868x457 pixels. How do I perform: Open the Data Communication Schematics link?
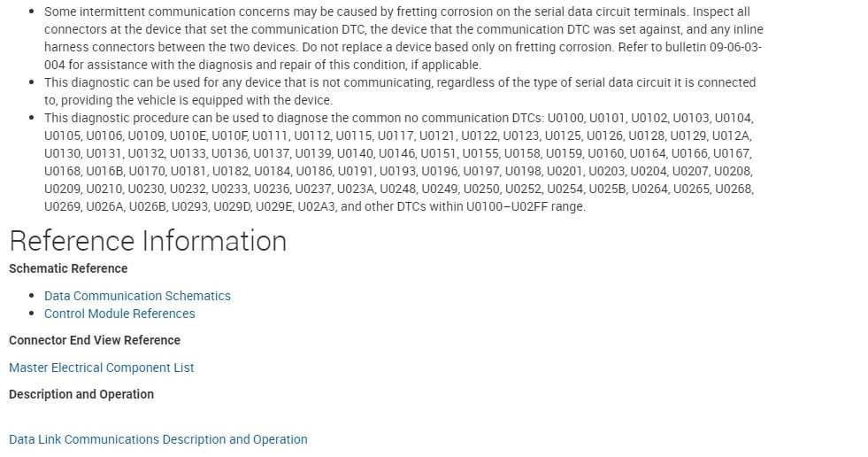[137, 296]
